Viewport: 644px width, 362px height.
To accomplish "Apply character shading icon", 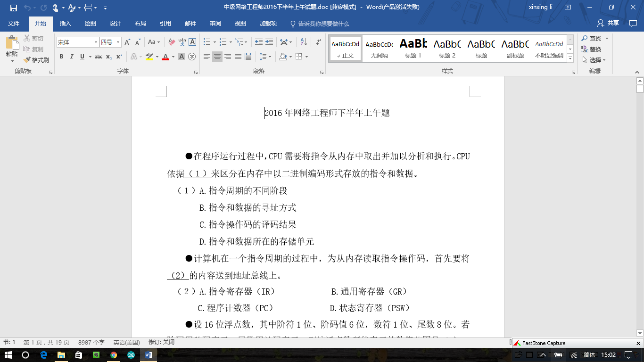I will (182, 57).
